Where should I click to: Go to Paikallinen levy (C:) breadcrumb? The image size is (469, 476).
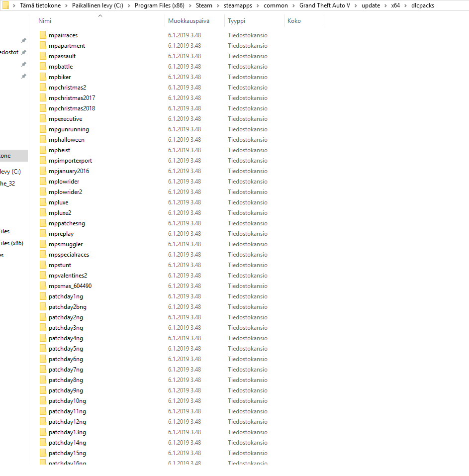coord(97,5)
